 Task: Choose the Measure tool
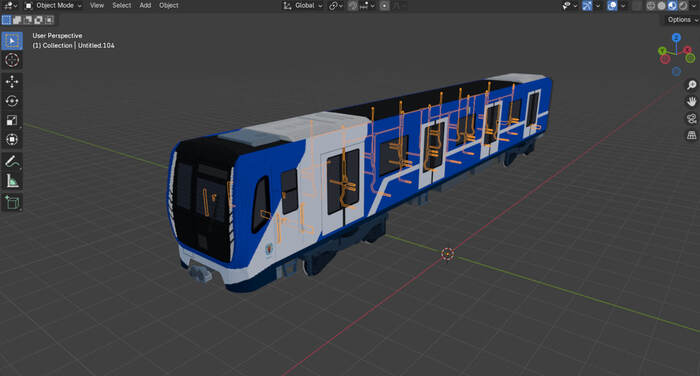[12, 181]
